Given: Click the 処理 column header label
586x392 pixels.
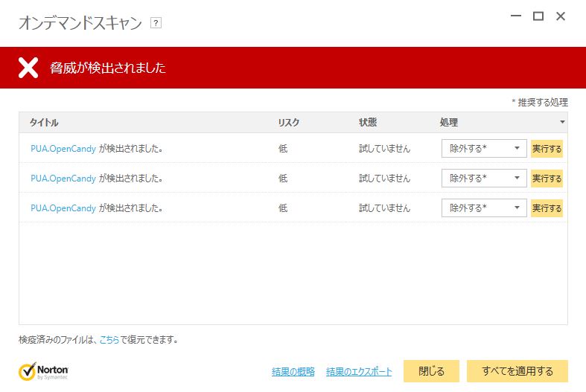Looking at the screenshot, I should pos(449,123).
